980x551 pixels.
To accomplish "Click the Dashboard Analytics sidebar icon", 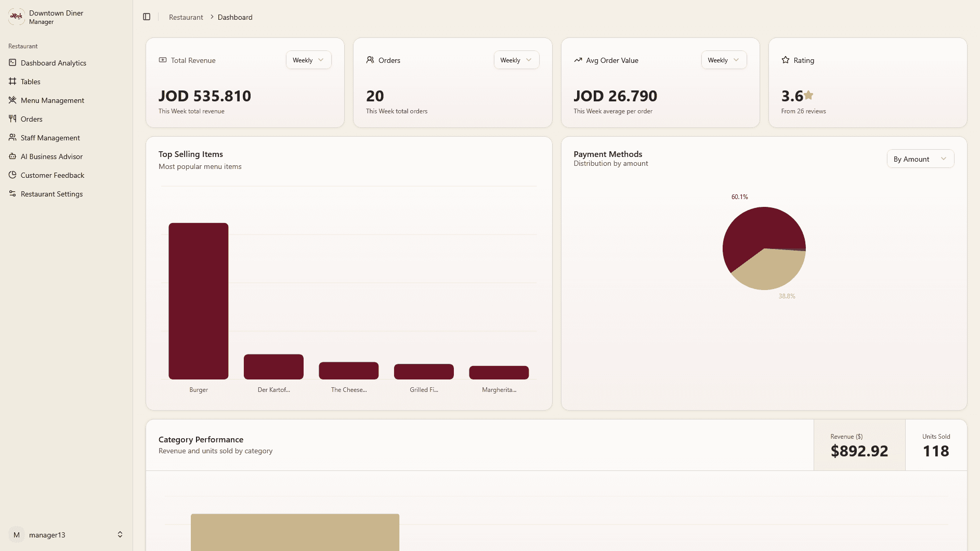I will (x=12, y=63).
